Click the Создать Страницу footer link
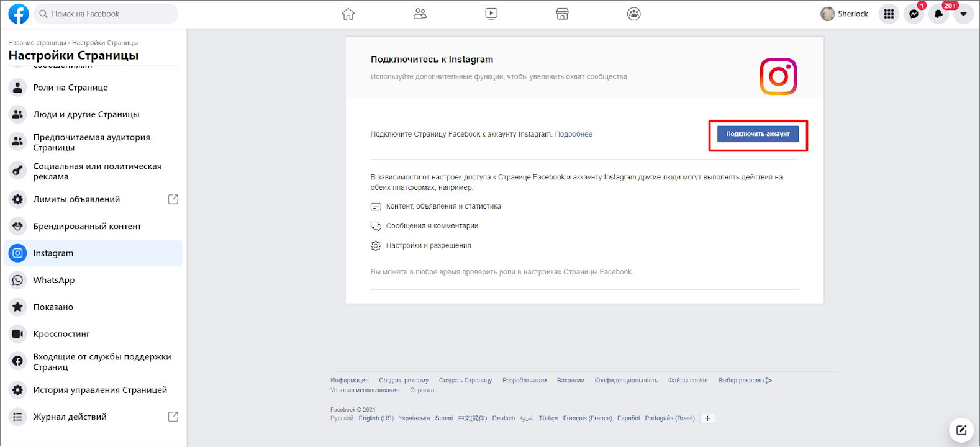This screenshot has height=447, width=980. coord(465,381)
